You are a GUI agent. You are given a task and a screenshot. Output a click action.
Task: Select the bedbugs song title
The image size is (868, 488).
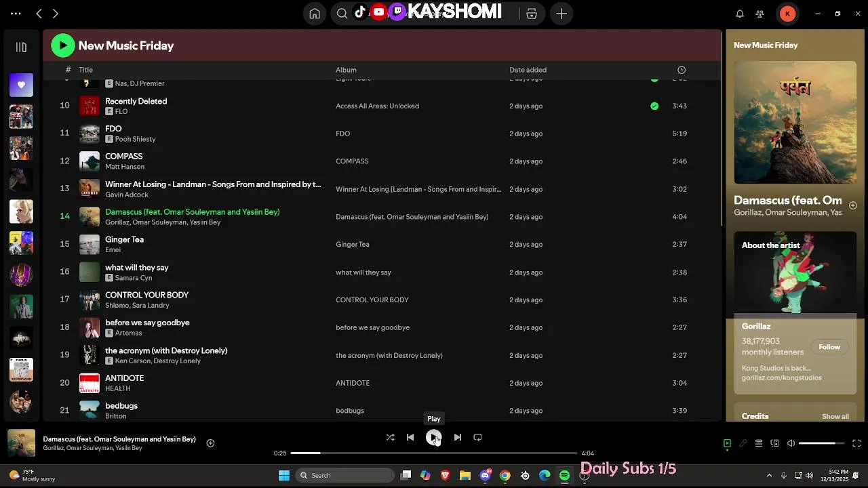tap(121, 405)
